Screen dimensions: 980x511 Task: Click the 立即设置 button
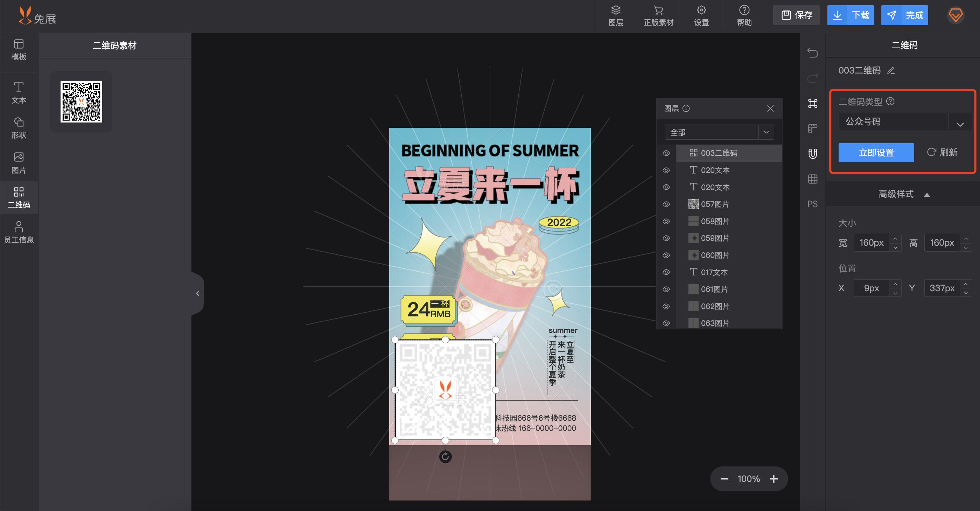click(x=876, y=153)
